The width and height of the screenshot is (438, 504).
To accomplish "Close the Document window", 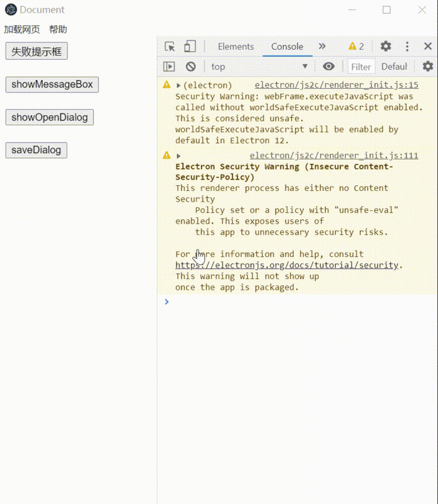I will click(422, 10).
